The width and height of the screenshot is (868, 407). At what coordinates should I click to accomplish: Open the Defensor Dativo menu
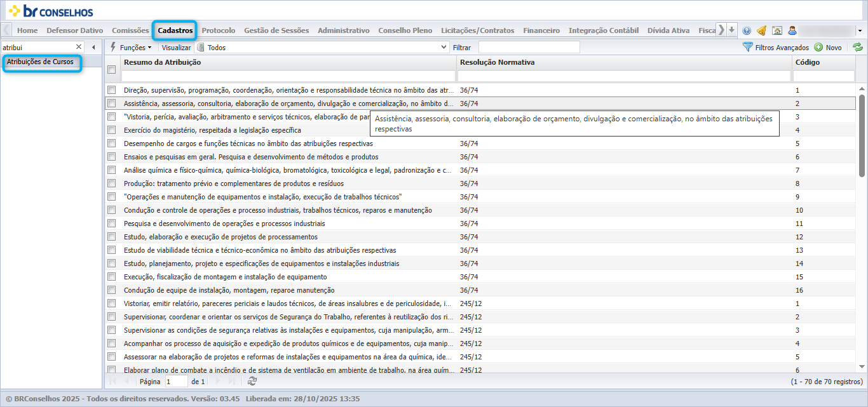pos(74,30)
